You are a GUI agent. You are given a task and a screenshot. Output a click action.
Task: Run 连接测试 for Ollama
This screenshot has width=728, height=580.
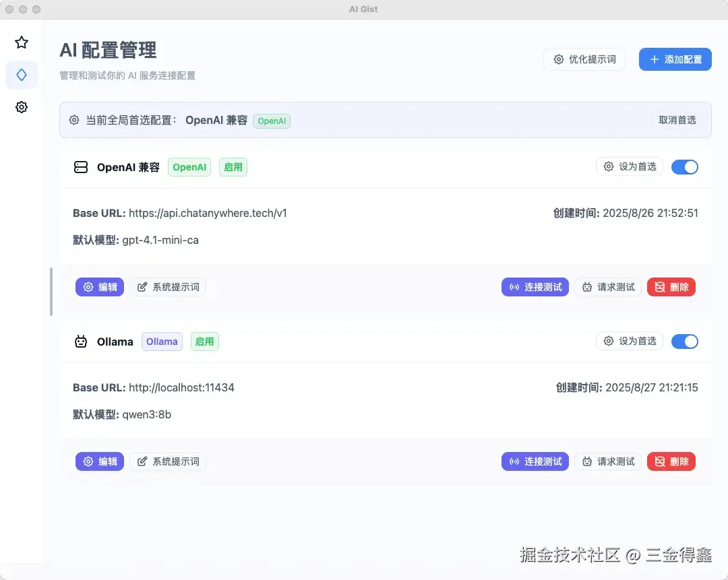(x=535, y=461)
